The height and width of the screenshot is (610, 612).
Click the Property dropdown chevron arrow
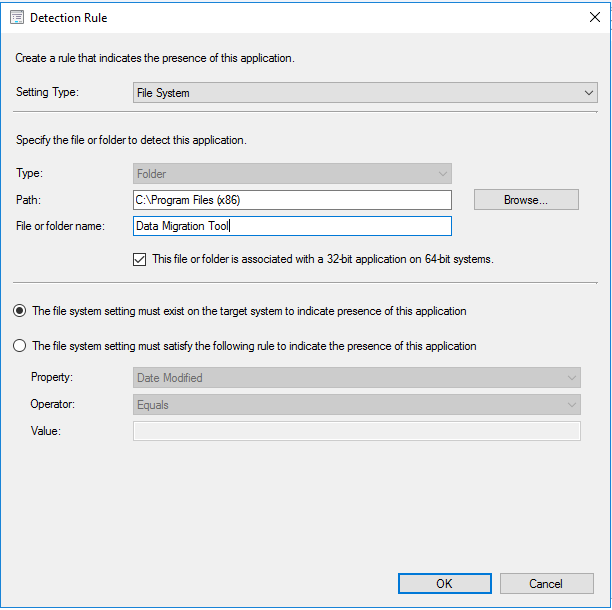572,378
